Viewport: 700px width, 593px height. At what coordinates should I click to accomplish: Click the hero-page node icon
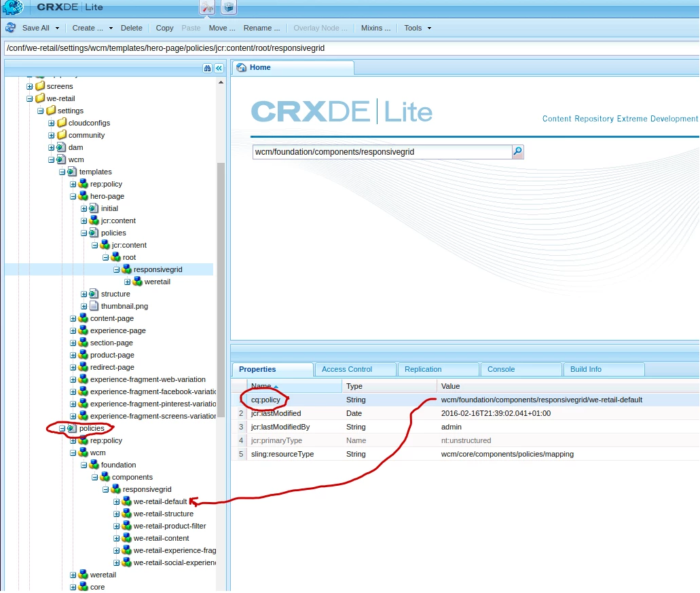tap(83, 196)
